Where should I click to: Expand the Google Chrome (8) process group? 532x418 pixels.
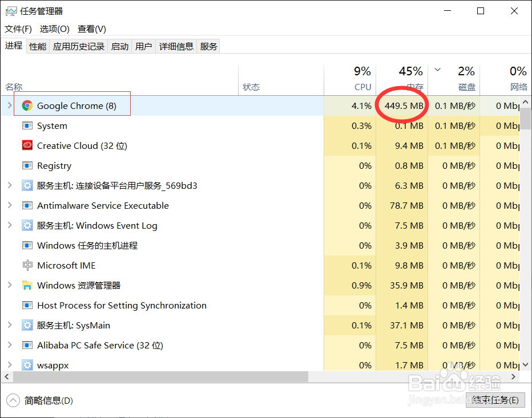10,105
